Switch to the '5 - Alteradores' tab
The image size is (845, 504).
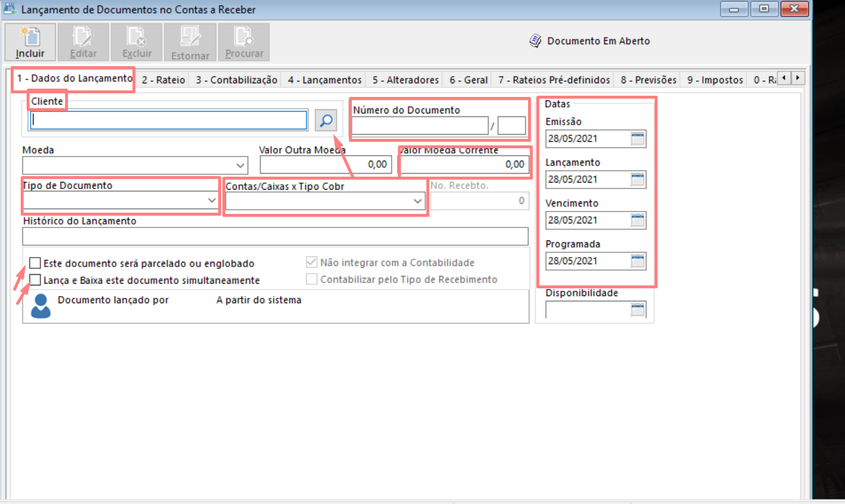pos(406,80)
